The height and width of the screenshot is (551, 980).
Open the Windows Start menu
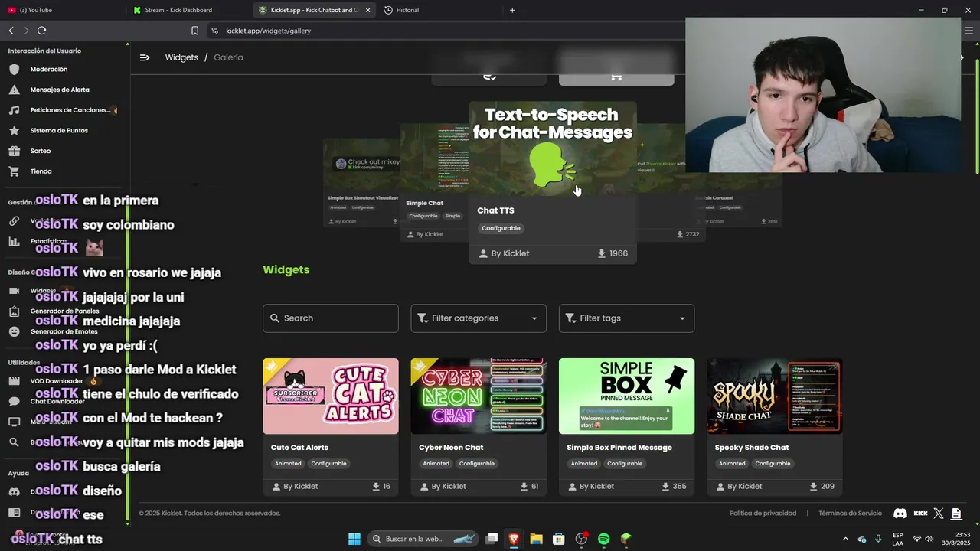pos(354,540)
